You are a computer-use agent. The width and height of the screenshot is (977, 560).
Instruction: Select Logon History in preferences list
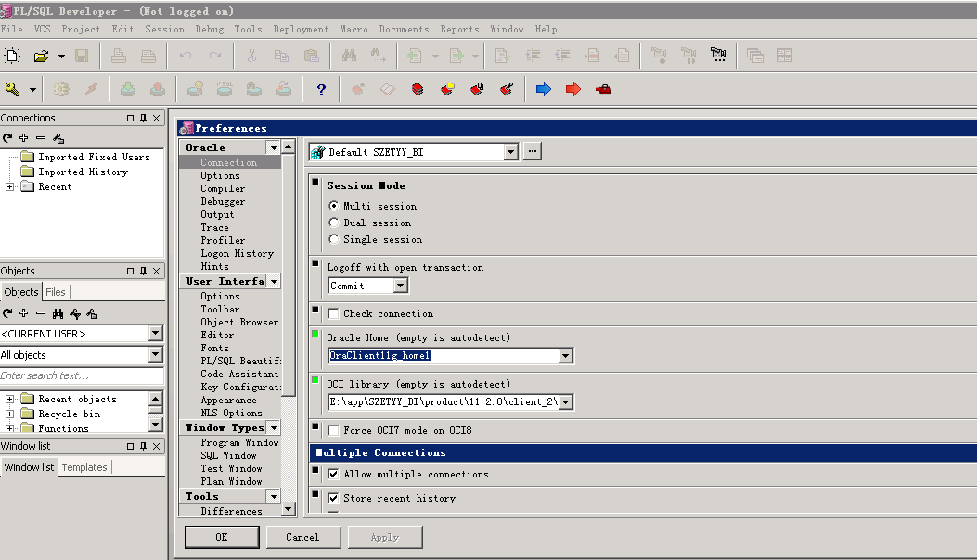point(237,253)
